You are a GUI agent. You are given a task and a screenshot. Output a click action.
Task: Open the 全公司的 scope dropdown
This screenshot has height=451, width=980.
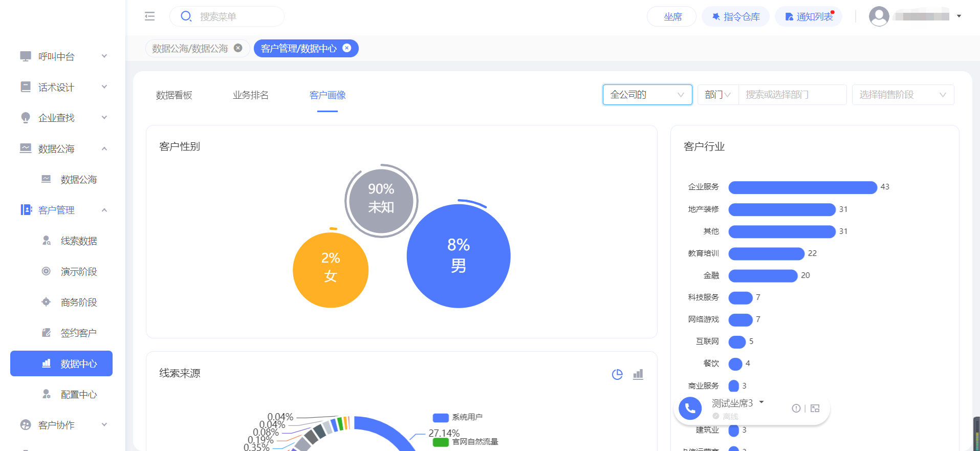tap(647, 95)
